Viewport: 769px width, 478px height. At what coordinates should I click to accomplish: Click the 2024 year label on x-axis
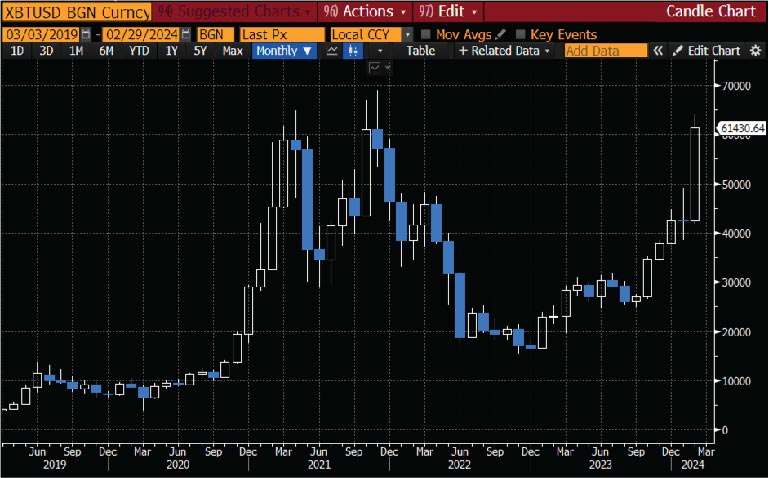coord(692,464)
